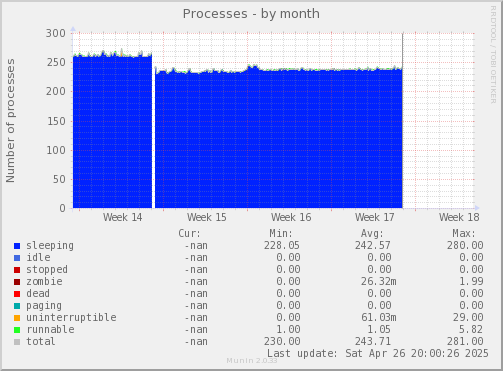503x371 pixels.
Task: Click the 'runnable' legend label
Action: tap(50, 329)
